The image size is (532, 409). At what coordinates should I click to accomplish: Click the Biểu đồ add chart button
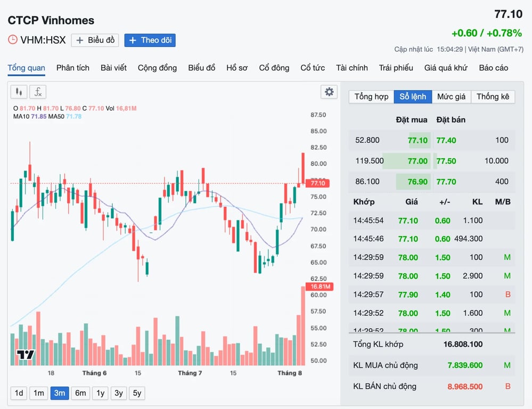[95, 40]
